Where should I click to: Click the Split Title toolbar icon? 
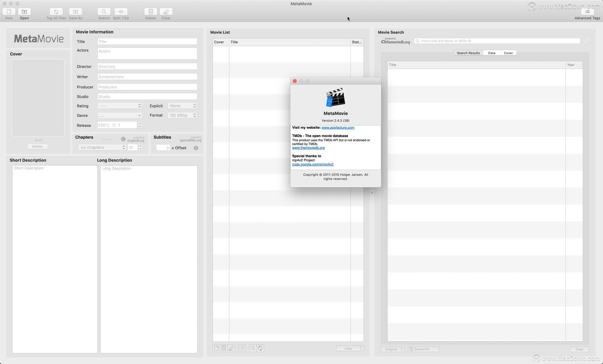tap(121, 12)
